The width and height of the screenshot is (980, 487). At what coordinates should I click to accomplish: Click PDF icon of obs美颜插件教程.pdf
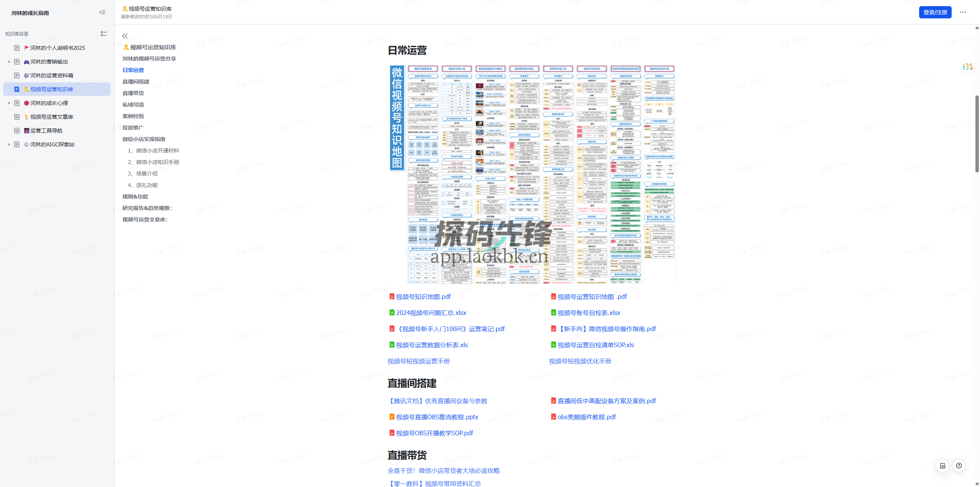[553, 417]
